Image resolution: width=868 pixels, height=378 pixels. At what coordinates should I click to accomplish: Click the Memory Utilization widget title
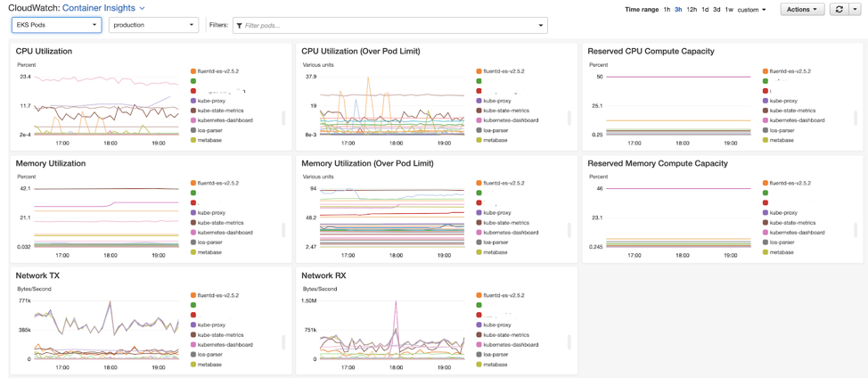coord(51,163)
